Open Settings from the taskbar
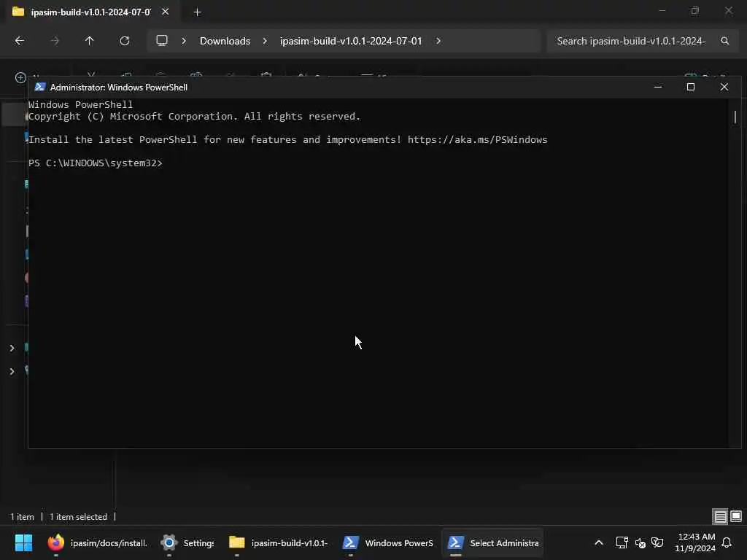 pos(187,542)
